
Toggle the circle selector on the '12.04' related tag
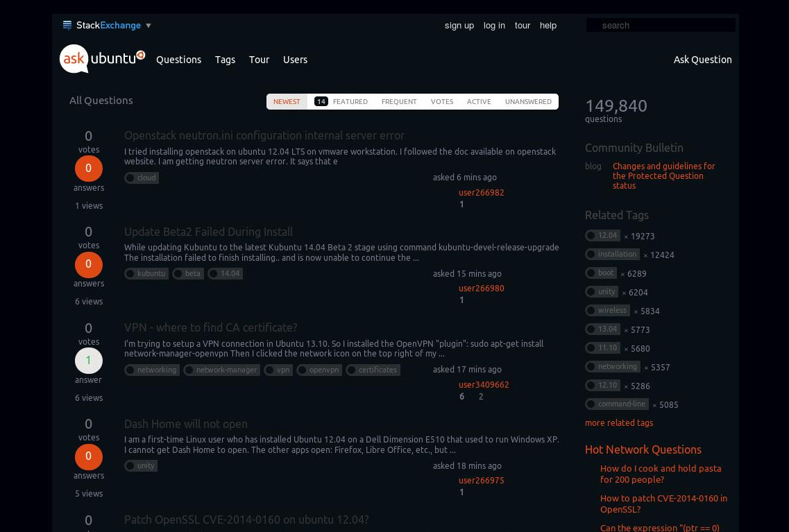[x=591, y=235]
